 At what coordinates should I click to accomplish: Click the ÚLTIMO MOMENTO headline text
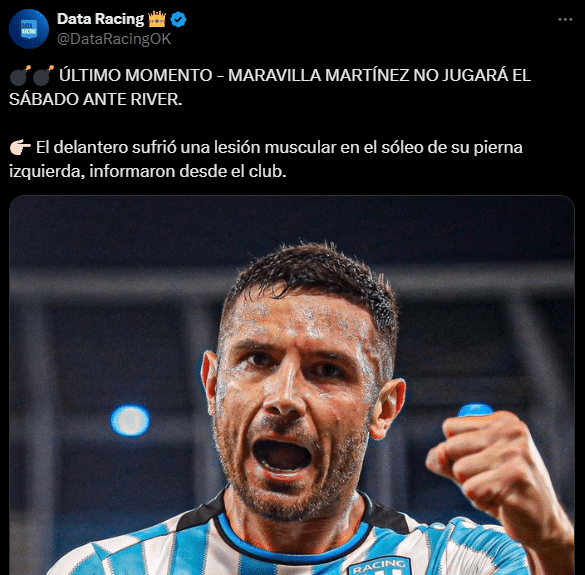(x=136, y=75)
